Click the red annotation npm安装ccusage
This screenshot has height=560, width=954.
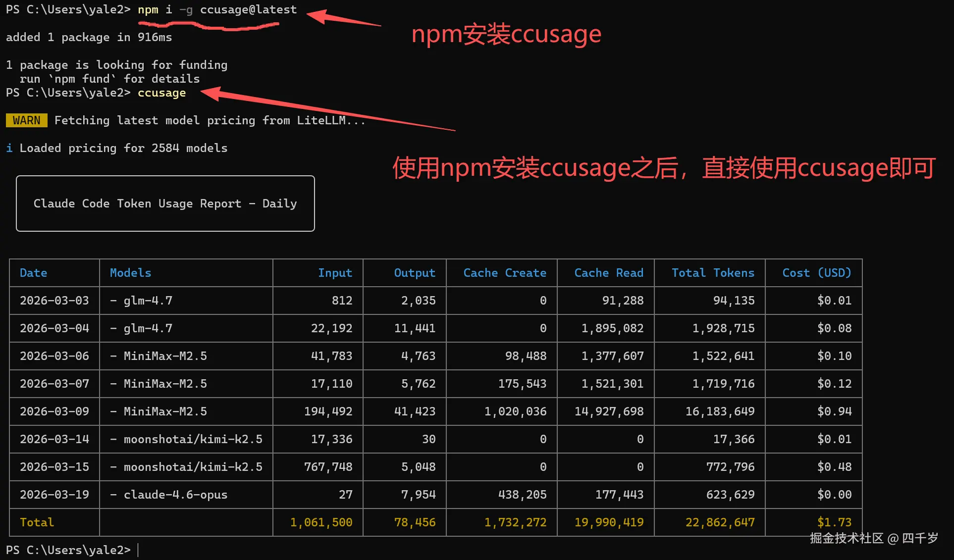(506, 34)
